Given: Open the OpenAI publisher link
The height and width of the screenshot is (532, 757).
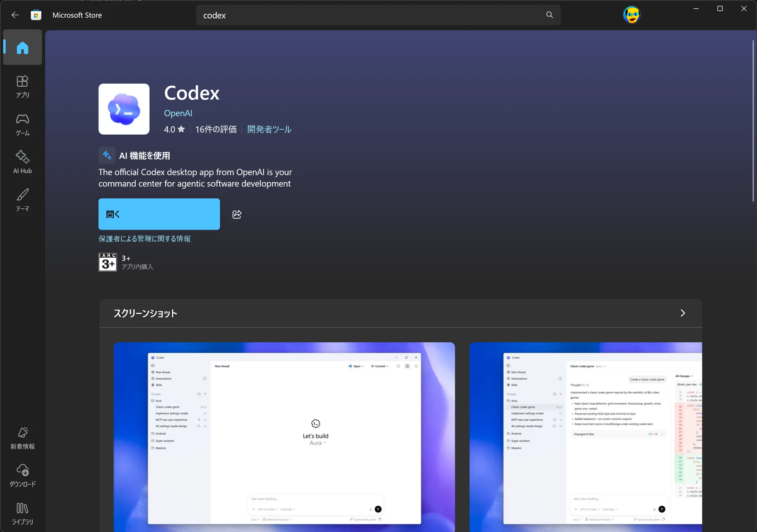Looking at the screenshot, I should [178, 113].
